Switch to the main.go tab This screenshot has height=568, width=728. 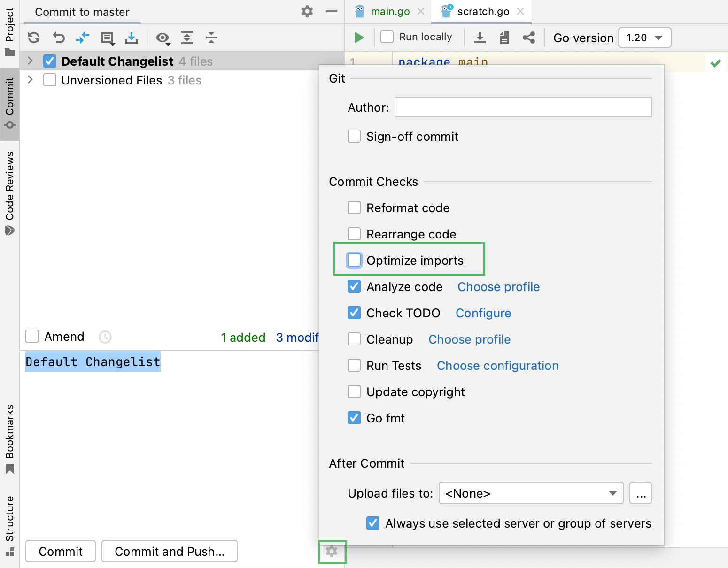390,12
